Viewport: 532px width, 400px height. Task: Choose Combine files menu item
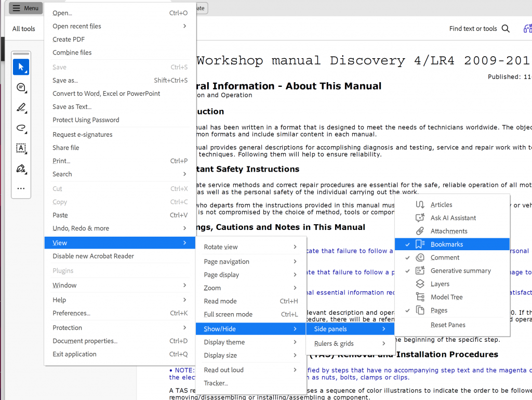(120, 53)
